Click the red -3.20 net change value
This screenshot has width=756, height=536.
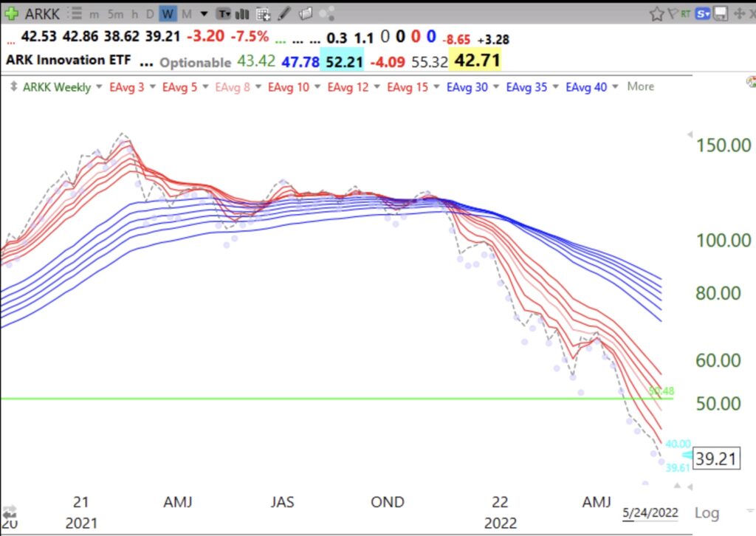pyautogui.click(x=205, y=36)
